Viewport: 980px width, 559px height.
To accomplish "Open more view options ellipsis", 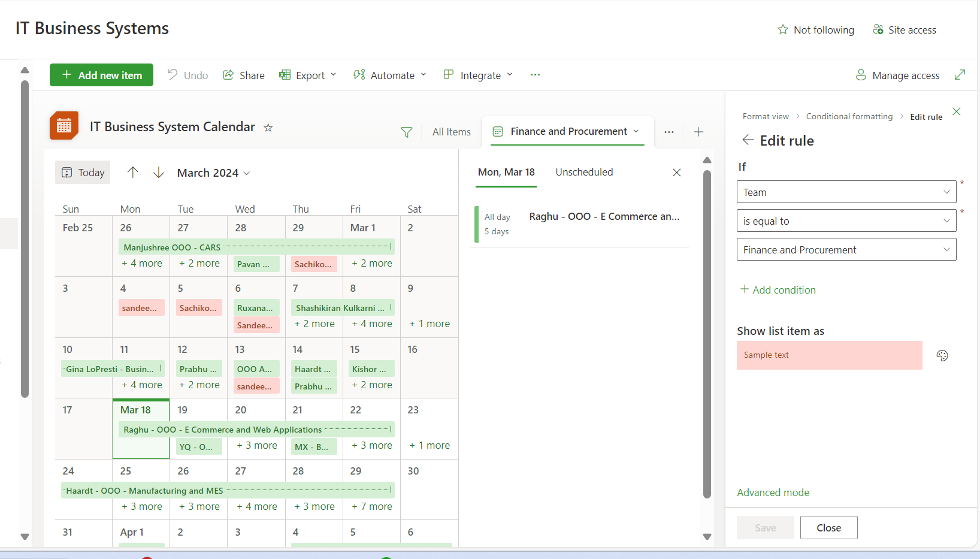I will point(669,131).
